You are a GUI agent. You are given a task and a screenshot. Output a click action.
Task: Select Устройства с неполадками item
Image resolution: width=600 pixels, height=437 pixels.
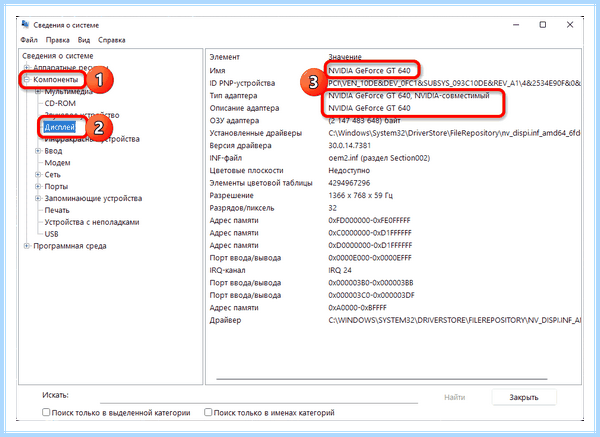pos(92,222)
